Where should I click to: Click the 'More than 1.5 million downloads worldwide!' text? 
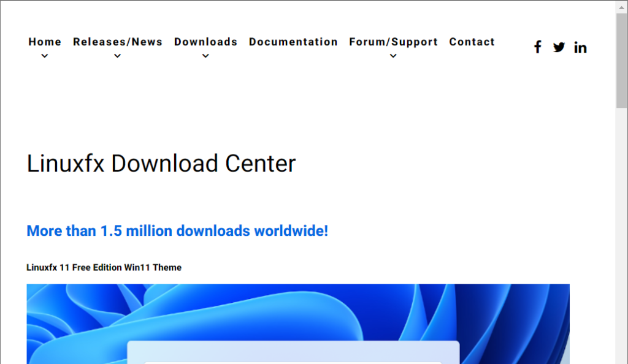(177, 231)
